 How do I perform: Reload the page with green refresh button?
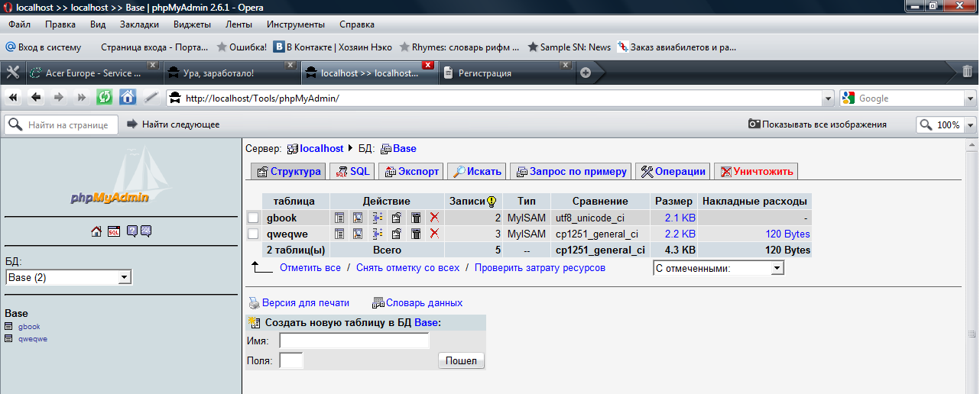point(104,98)
